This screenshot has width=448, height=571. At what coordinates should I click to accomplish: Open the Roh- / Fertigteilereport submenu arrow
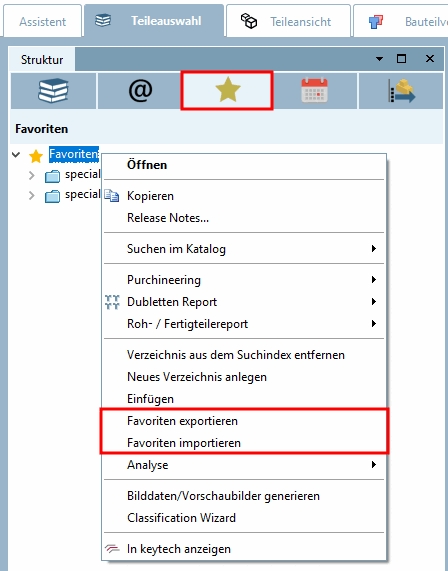tap(373, 323)
